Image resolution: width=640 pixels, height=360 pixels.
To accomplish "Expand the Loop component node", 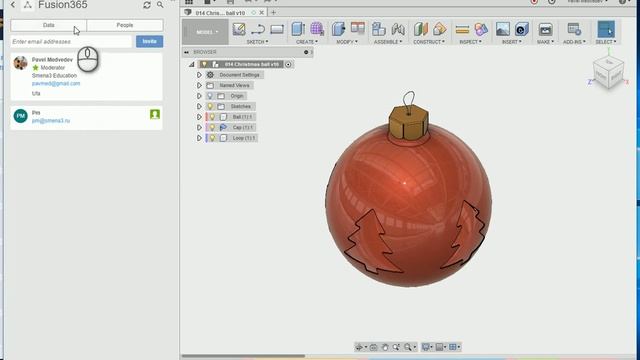I will [199, 138].
